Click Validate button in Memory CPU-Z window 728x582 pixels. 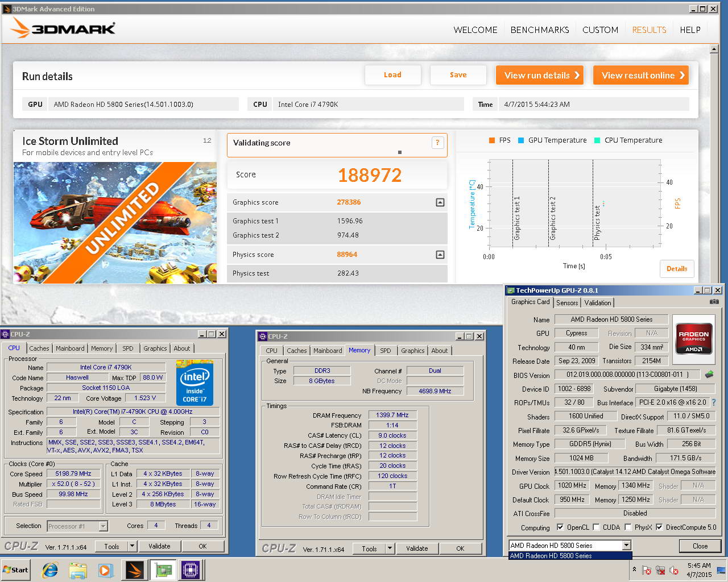417,548
